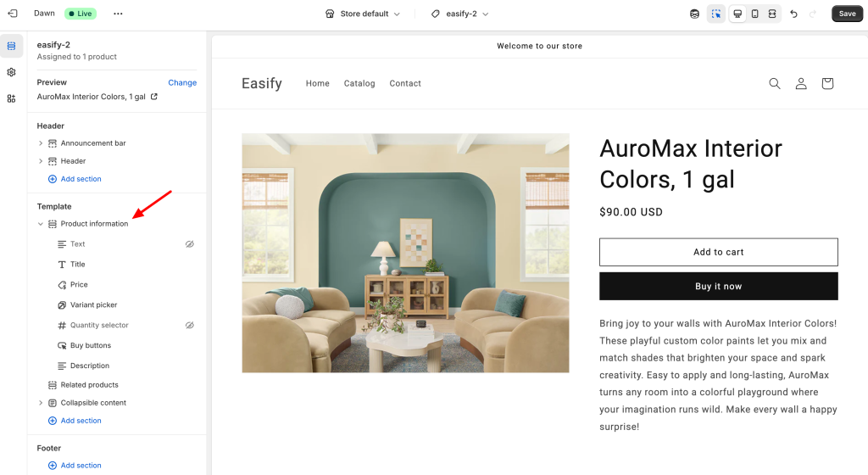Toggle the inspector selection icon
868x475 pixels.
pos(715,14)
